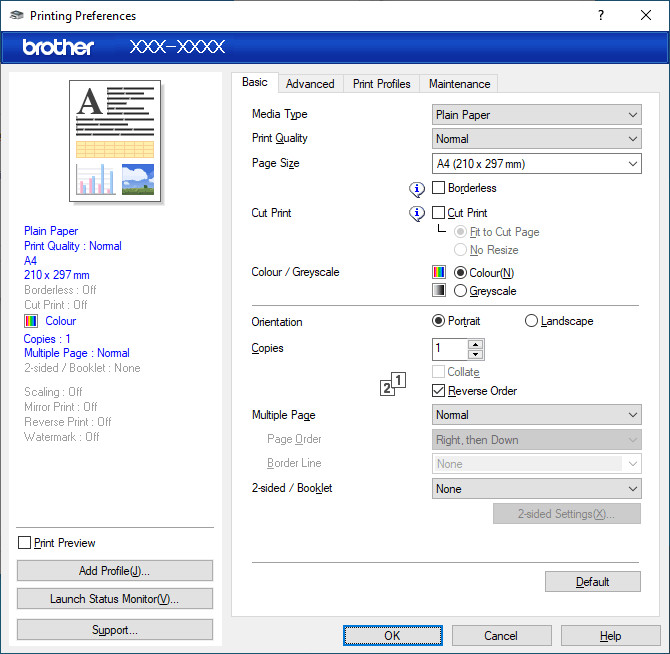Click the question mark help icon

point(601,15)
